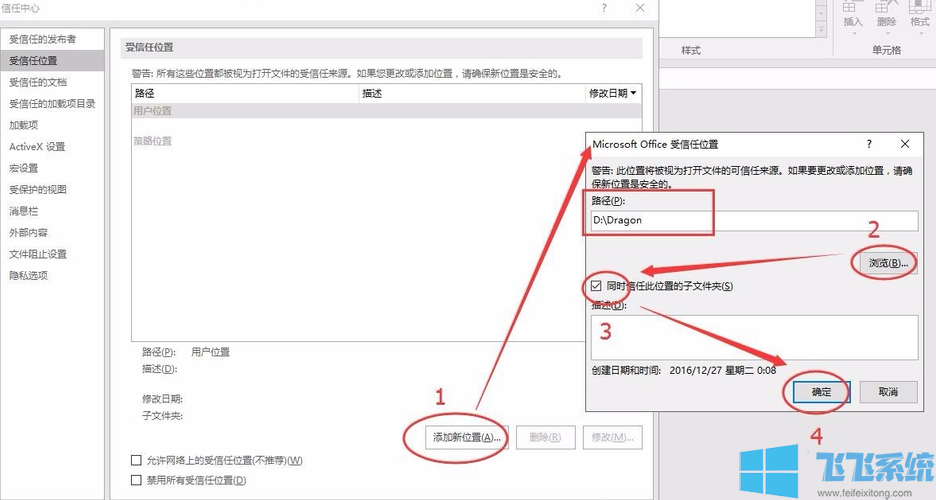Image resolution: width=936 pixels, height=500 pixels.
Task: Confirm with the 确定 button
Action: tap(821, 392)
